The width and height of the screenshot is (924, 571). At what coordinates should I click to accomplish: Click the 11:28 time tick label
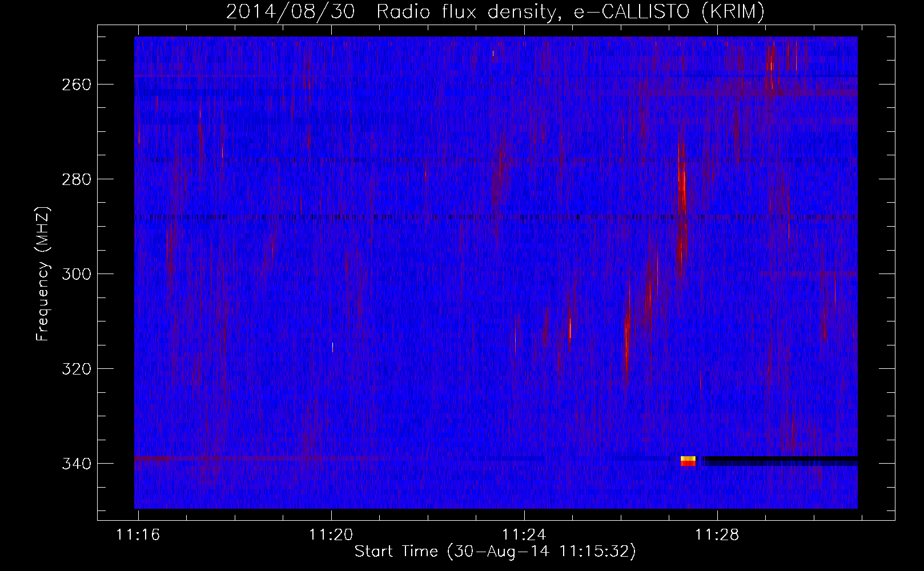point(717,535)
